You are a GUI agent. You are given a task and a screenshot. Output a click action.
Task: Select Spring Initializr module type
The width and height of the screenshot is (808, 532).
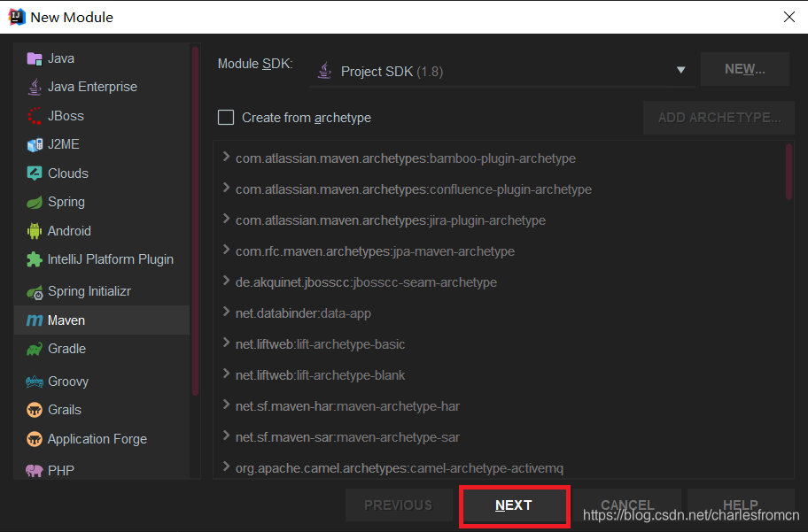102,291
